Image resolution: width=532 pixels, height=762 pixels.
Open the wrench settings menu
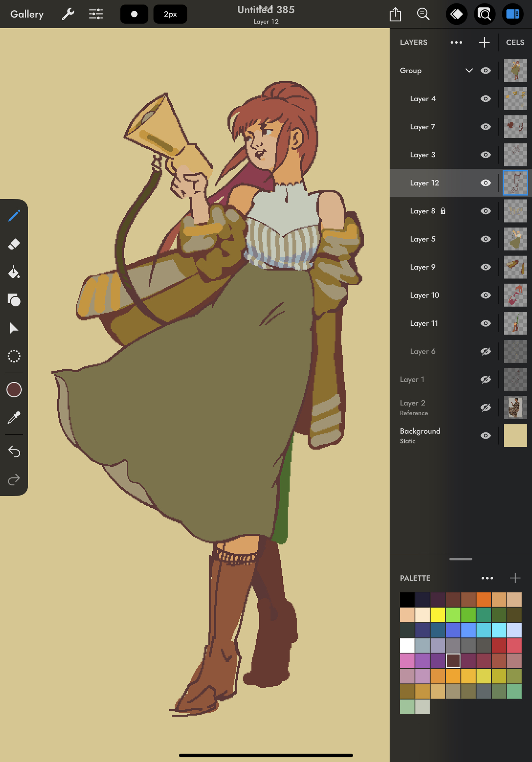click(68, 14)
